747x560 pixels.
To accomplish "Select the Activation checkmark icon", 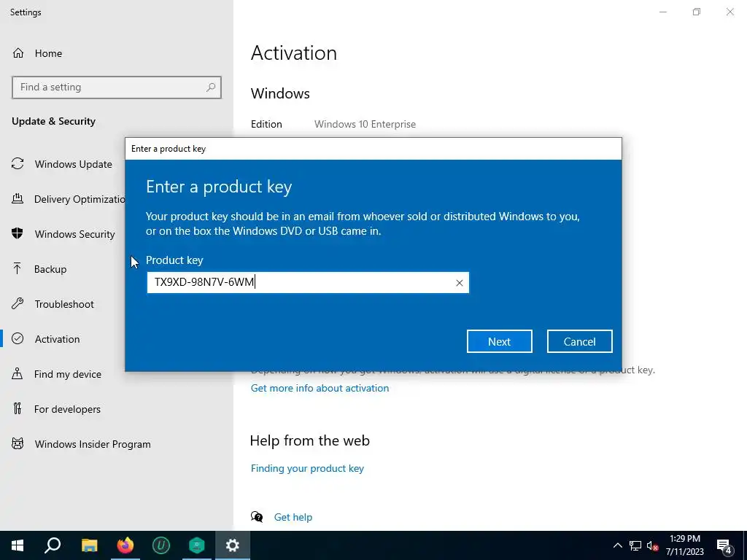I will coord(18,338).
